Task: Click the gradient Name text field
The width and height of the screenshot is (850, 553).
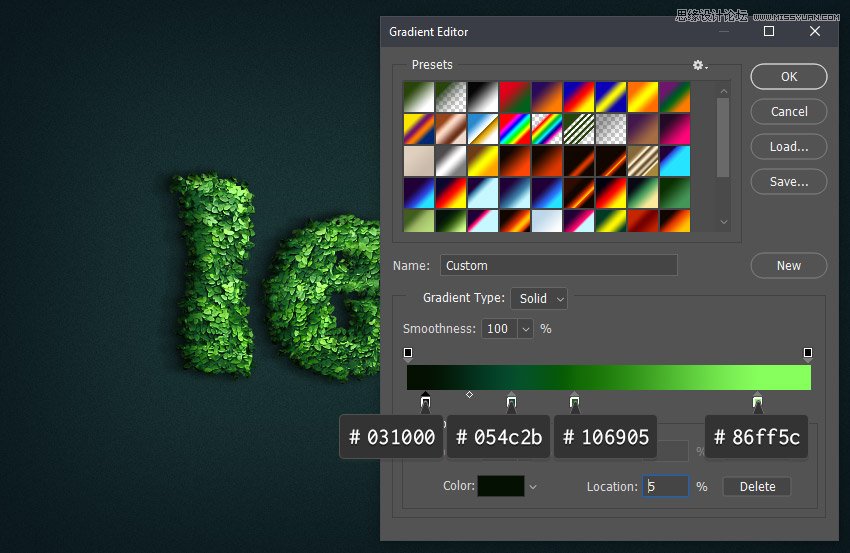Action: (x=558, y=265)
